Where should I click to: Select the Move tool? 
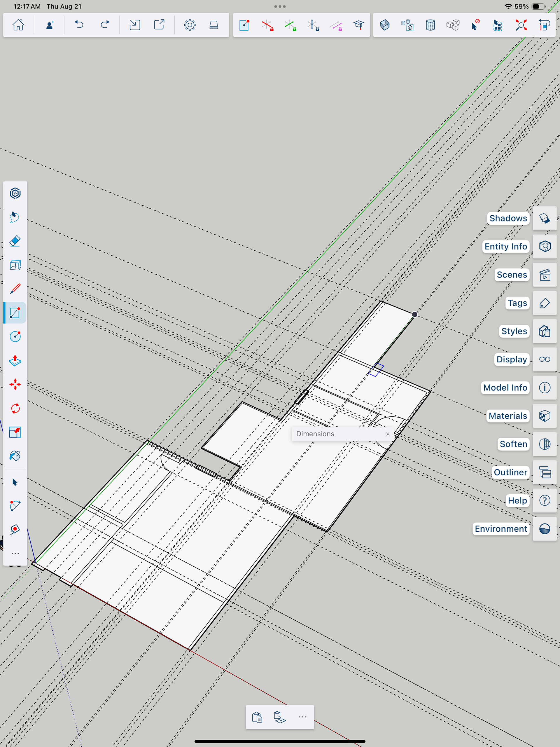(x=15, y=385)
